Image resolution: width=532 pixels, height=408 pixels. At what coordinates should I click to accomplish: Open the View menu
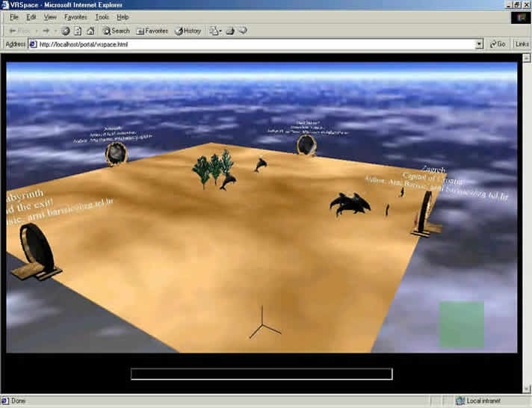52,16
